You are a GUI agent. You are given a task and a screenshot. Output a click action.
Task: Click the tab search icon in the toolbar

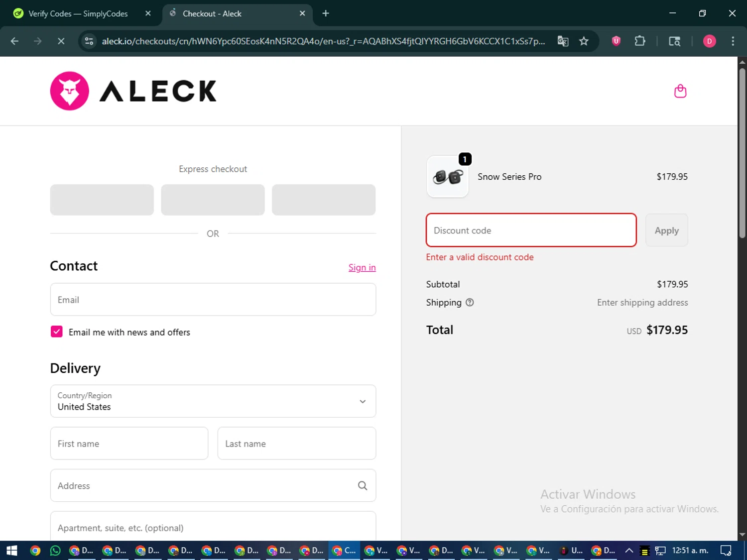click(674, 41)
